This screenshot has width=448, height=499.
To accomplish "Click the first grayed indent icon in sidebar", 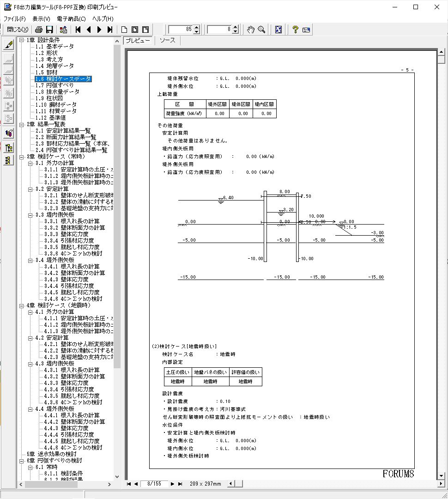I will 9,59.
